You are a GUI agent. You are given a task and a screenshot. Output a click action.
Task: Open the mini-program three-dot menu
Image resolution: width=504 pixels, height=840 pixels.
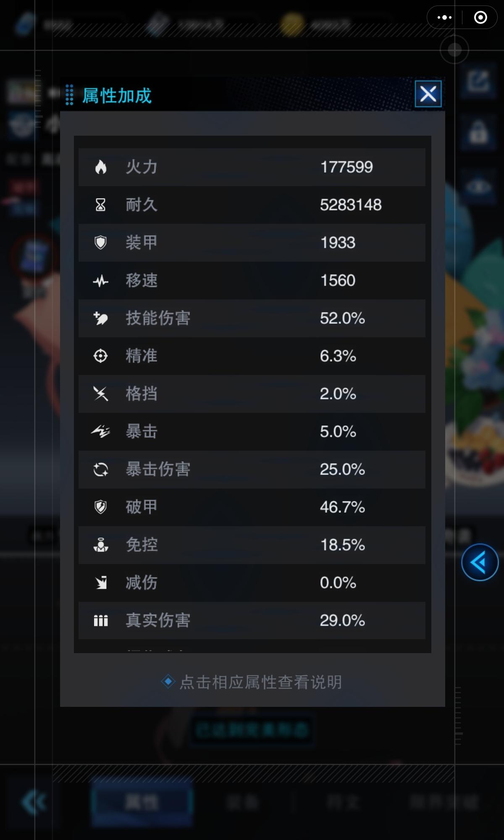point(444,18)
